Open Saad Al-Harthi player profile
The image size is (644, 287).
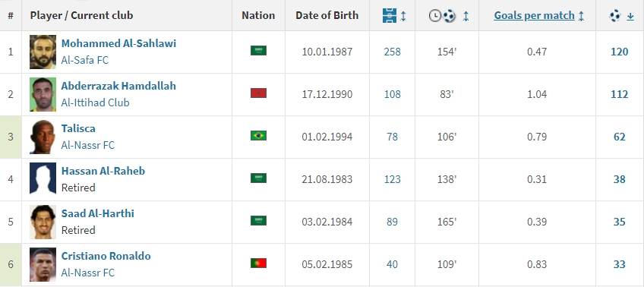pos(98,213)
